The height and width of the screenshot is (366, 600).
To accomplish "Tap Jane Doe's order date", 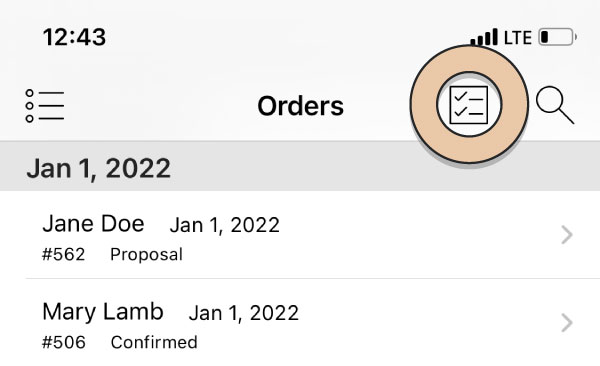I will (x=225, y=225).
